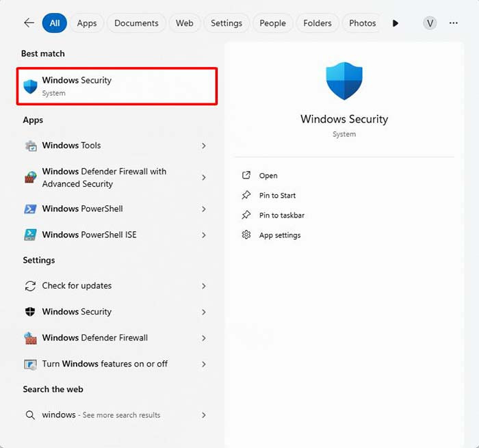Click the Defender Firewall Advanced Security icon

31,177
